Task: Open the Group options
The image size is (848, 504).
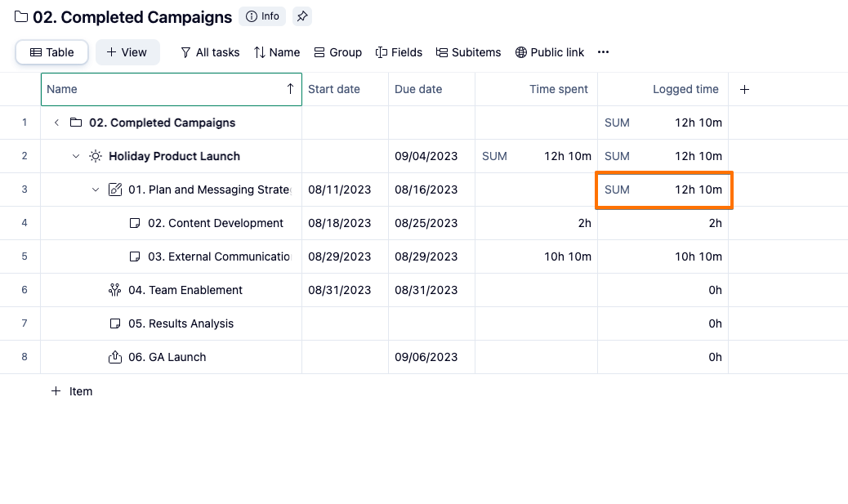Action: tap(337, 52)
